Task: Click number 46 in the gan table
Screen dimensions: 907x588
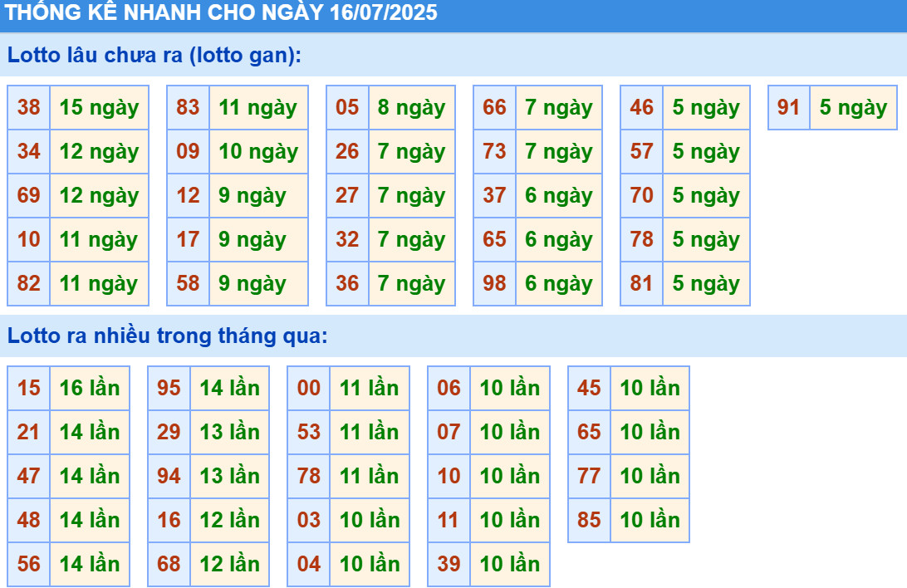Action: [641, 108]
